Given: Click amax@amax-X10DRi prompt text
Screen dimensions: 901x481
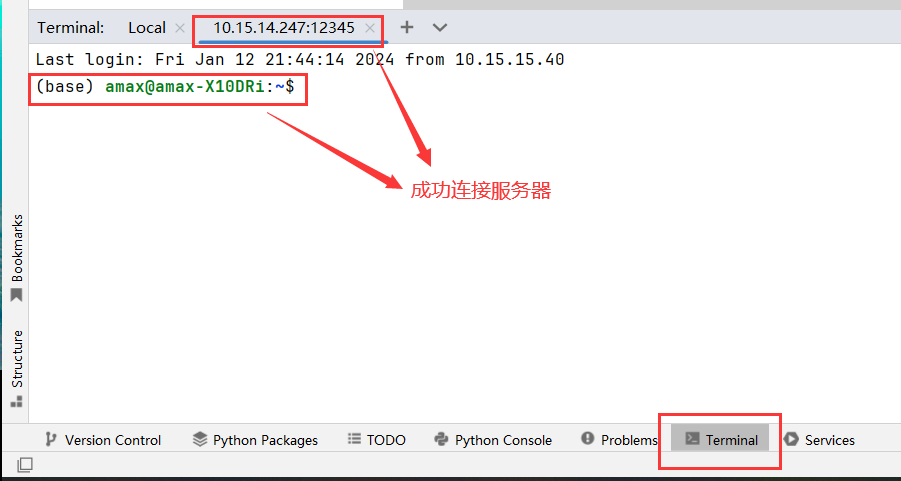Looking at the screenshot, I should point(185,87).
